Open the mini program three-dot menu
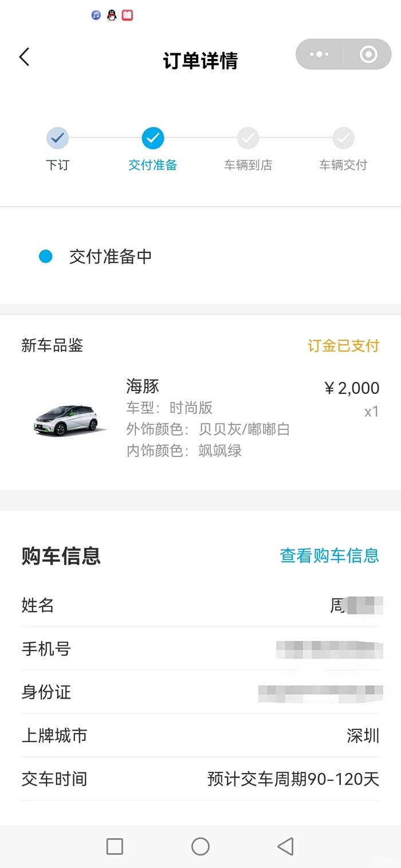401x868 pixels. pos(319,54)
